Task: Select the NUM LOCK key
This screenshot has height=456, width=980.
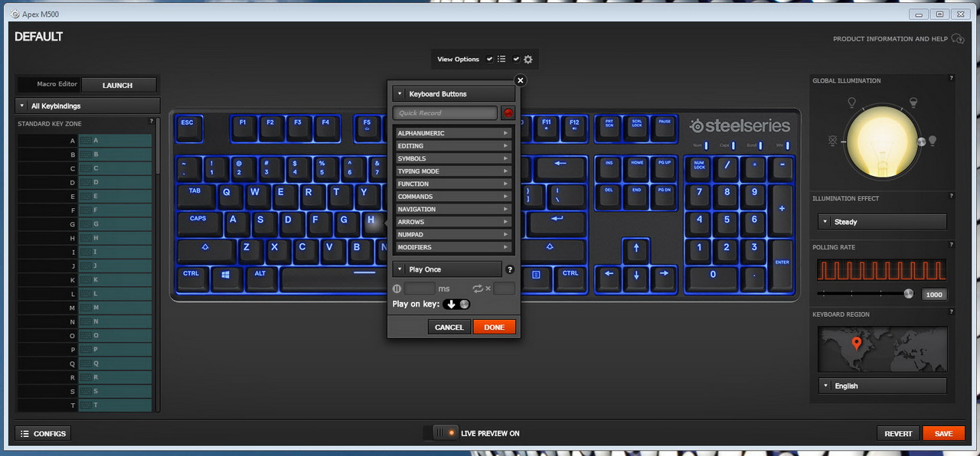Action: tap(699, 169)
